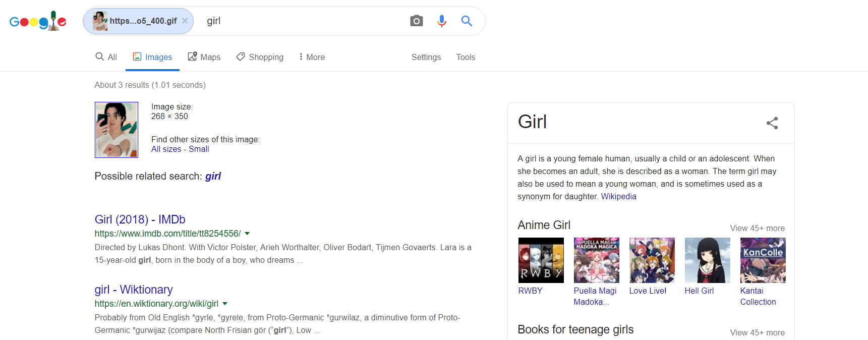Start voice search with microphone icon

[x=442, y=21]
